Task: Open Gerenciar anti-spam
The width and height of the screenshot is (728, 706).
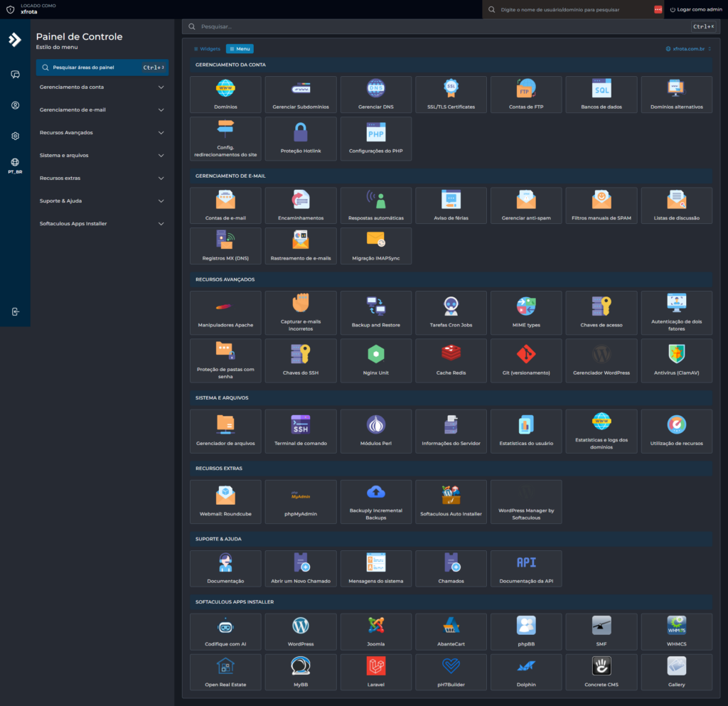Action: pyautogui.click(x=526, y=205)
